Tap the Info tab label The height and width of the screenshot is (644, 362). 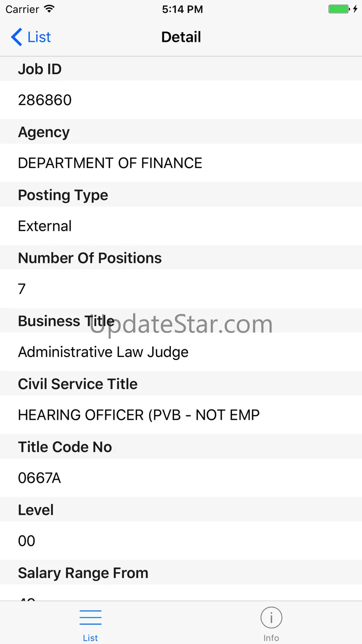point(271,638)
